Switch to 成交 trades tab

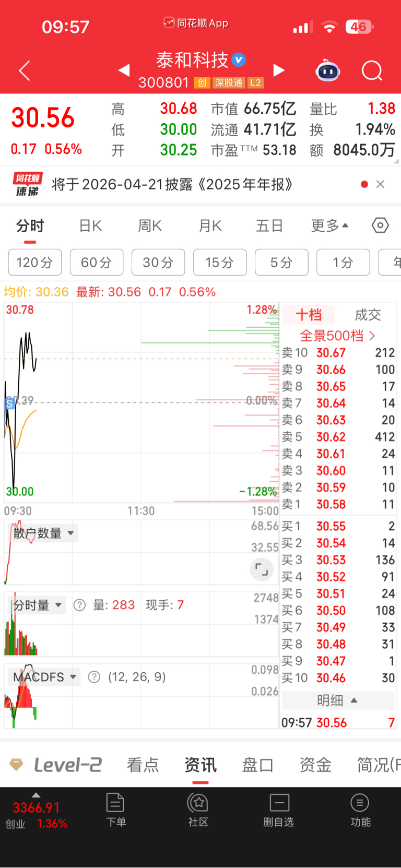(368, 315)
